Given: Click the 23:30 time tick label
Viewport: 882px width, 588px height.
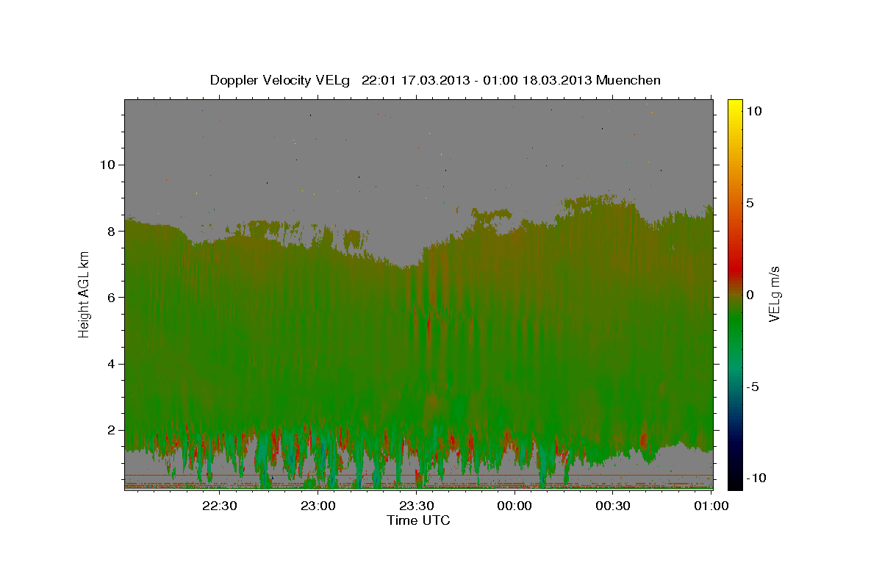Looking at the screenshot, I should pos(416,506).
